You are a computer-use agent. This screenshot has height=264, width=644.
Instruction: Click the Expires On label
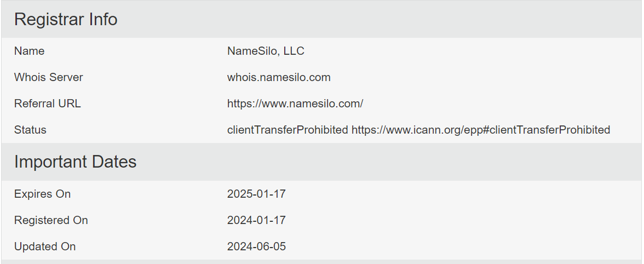point(42,194)
